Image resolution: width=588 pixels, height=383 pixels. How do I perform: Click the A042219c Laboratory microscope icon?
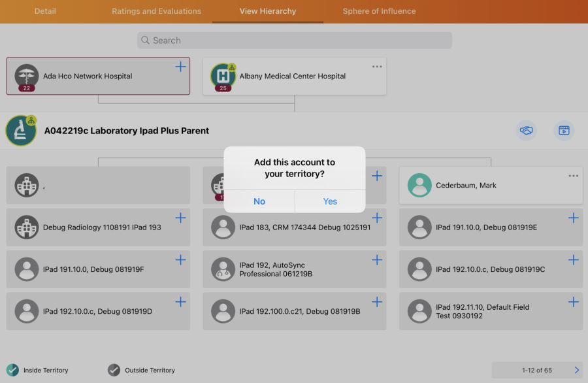click(21, 131)
